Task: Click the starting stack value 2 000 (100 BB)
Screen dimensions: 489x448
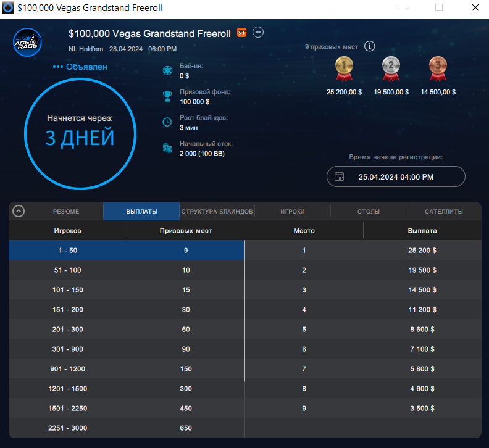Action: pyautogui.click(x=202, y=154)
